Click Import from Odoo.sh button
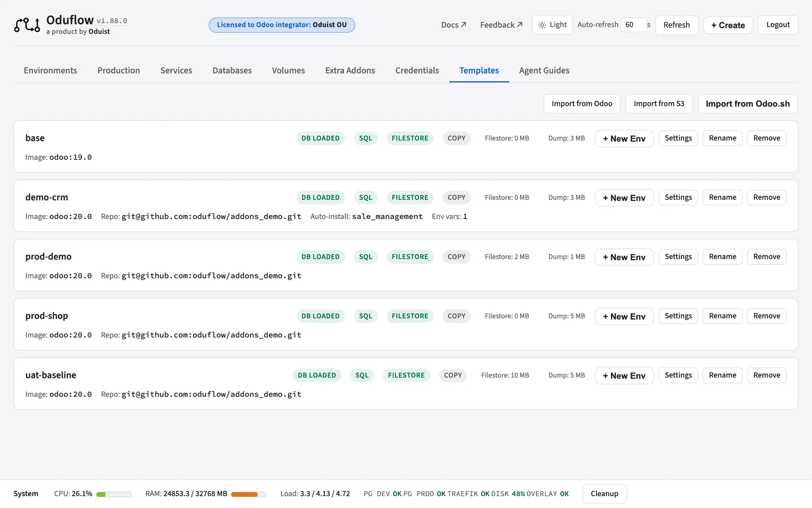The image size is (812, 508). [x=747, y=104]
